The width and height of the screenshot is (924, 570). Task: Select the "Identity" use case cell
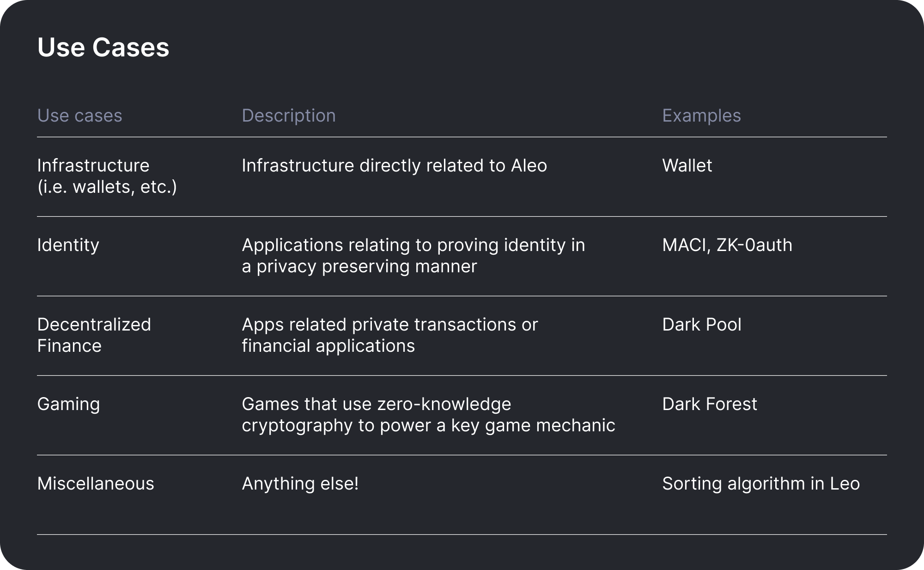[68, 245]
